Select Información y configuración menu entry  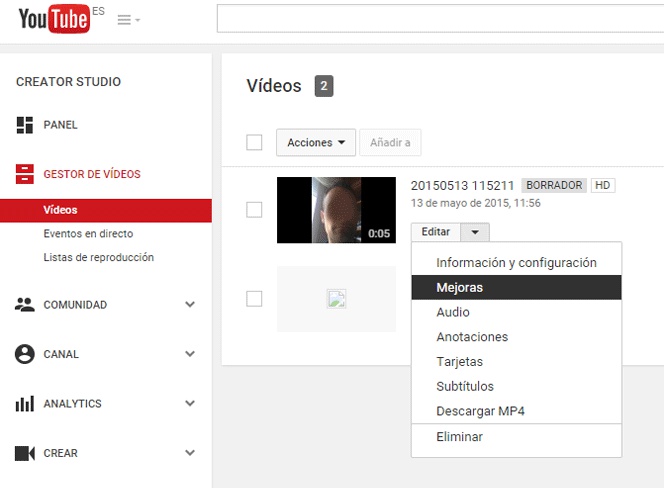tap(516, 263)
